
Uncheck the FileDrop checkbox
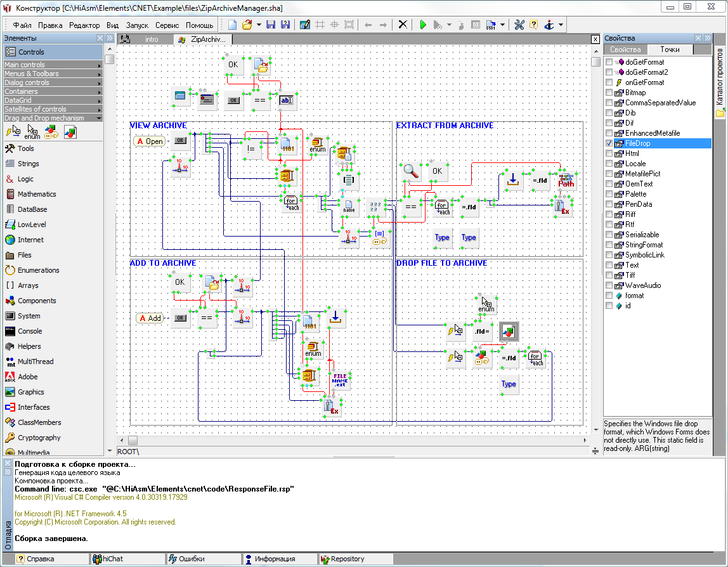pyautogui.click(x=609, y=143)
